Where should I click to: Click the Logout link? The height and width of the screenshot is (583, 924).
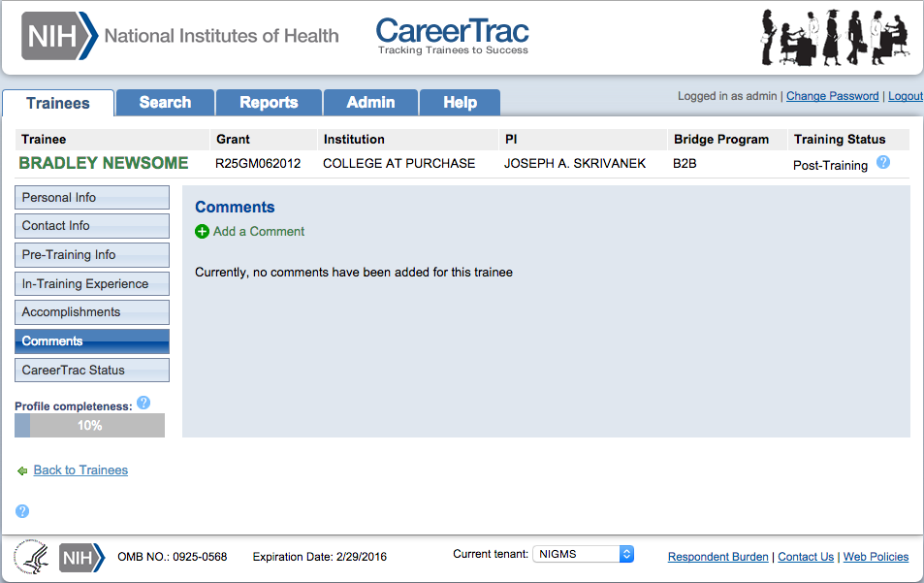906,96
